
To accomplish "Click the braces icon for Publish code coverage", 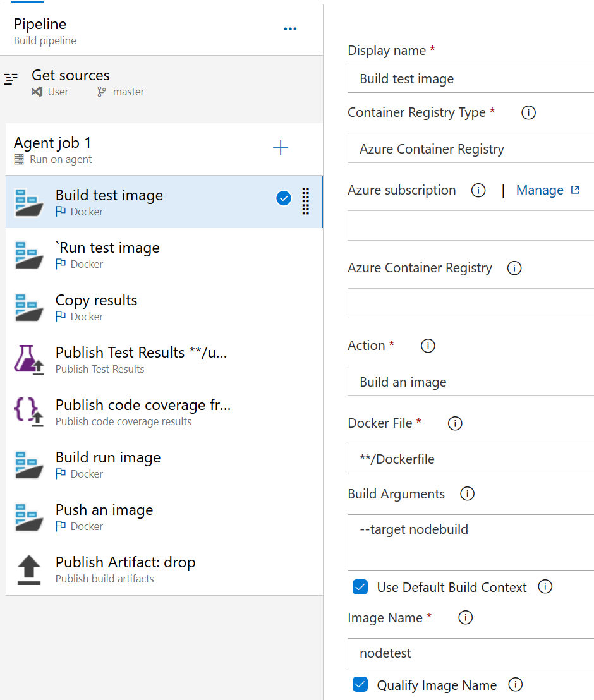I will point(29,412).
